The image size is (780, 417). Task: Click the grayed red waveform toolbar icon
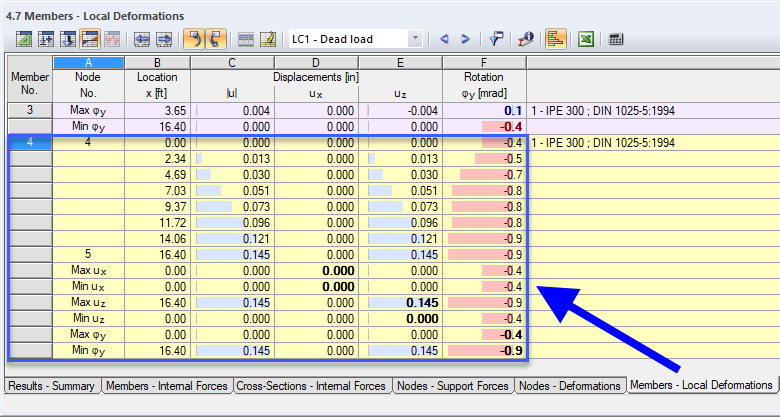tap(112, 39)
